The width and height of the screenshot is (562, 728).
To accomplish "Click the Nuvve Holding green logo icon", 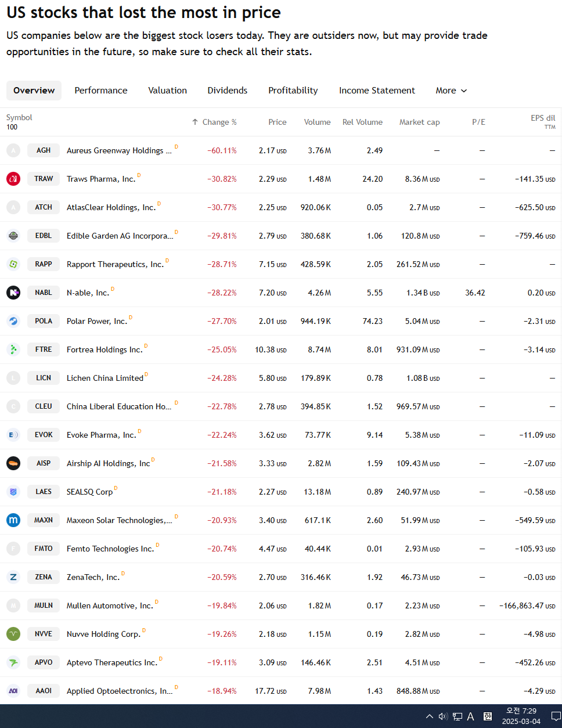I will pos(13,634).
